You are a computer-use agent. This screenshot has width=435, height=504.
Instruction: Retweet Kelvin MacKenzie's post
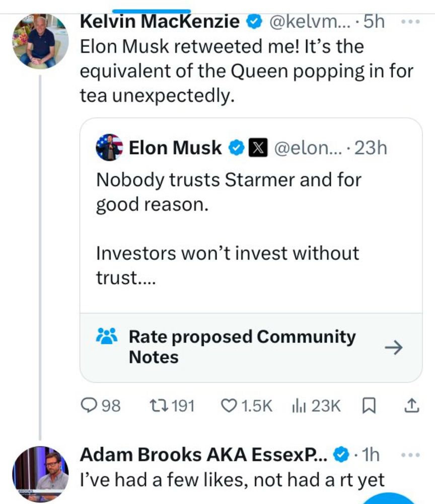[158, 405]
